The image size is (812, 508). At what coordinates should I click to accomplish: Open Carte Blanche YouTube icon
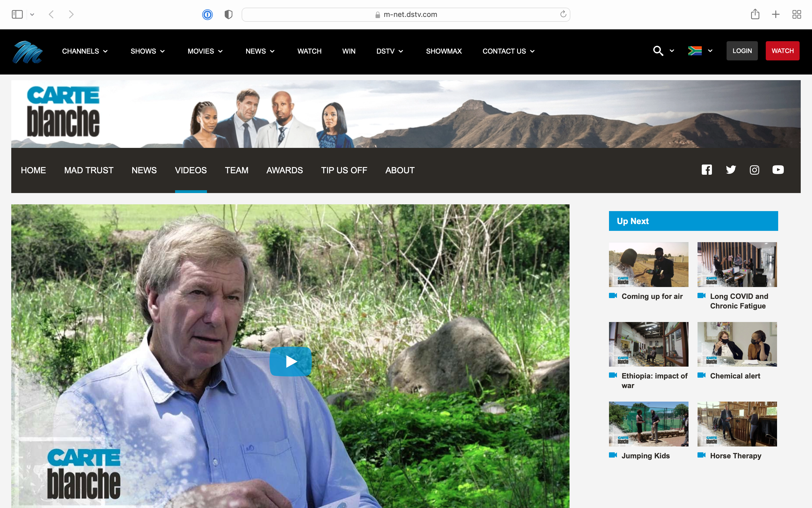pyautogui.click(x=778, y=170)
